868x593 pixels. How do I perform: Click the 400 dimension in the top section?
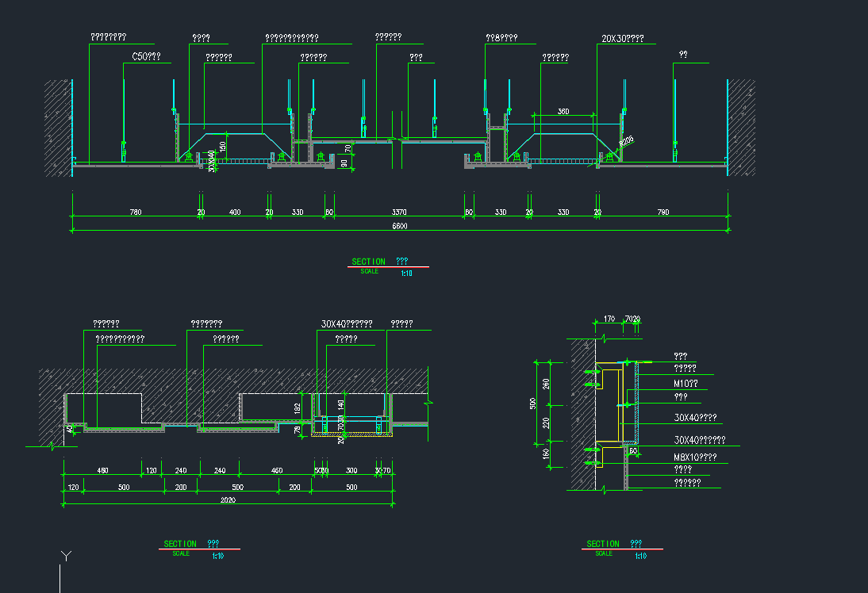[x=235, y=212]
